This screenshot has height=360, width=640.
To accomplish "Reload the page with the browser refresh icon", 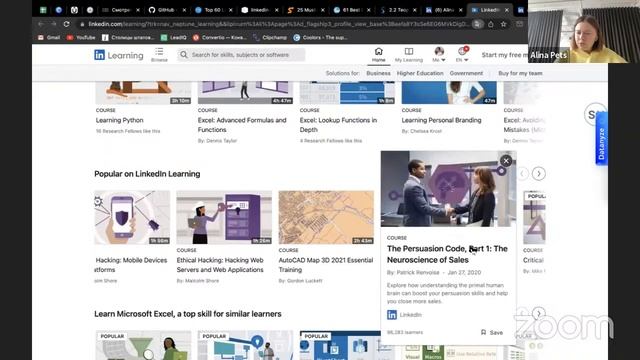I will 67,24.
